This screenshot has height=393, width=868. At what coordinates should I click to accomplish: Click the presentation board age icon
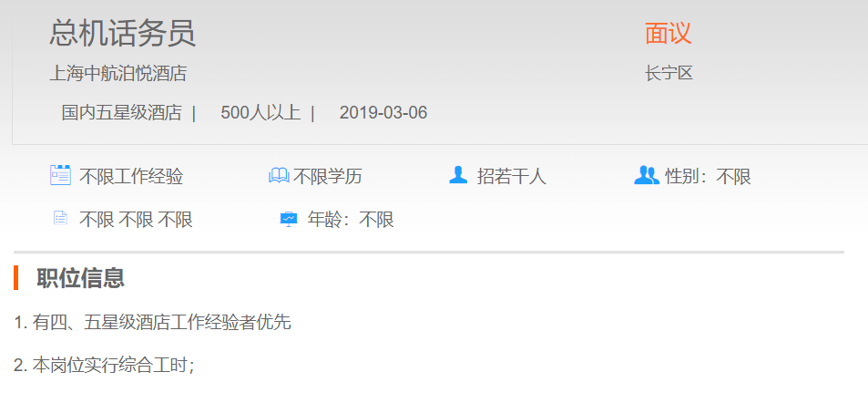289,220
